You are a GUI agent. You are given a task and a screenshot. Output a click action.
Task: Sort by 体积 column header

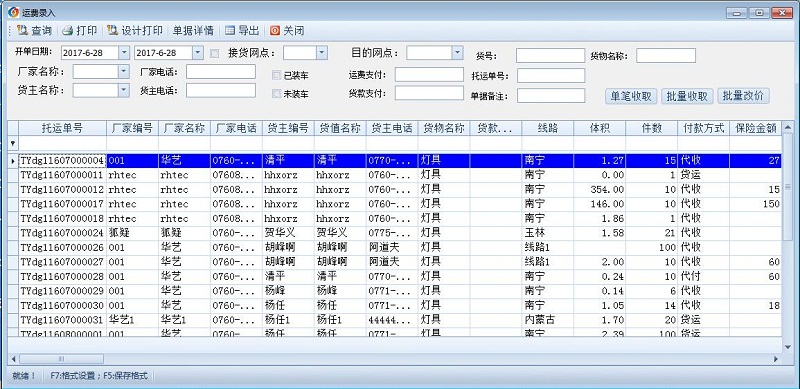point(599,128)
